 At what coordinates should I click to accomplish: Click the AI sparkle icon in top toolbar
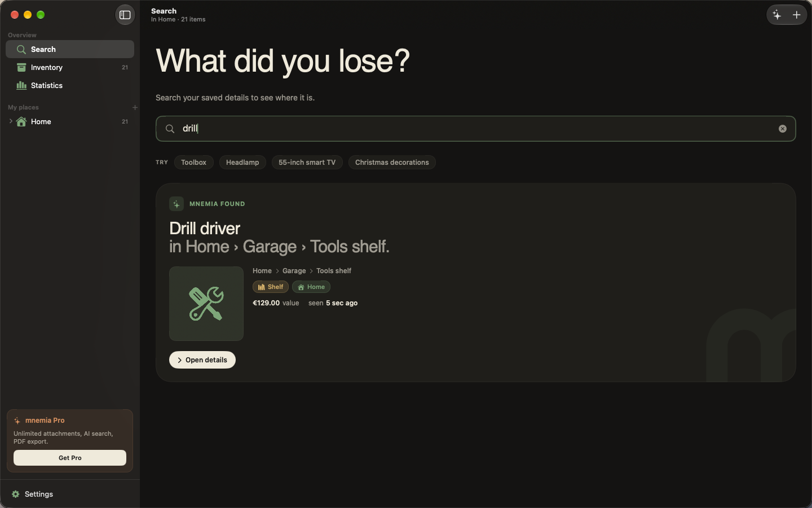click(777, 15)
